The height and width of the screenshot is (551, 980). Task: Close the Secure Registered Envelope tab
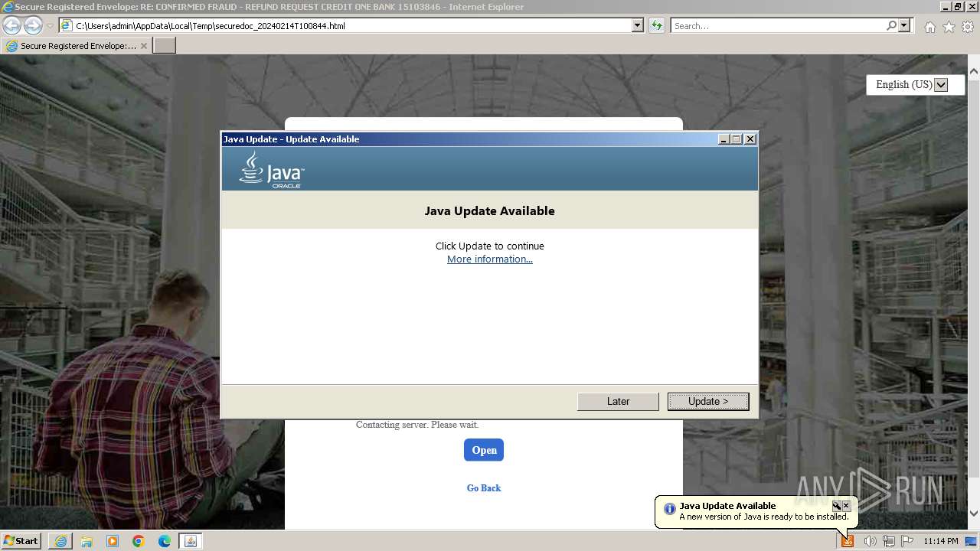click(144, 46)
